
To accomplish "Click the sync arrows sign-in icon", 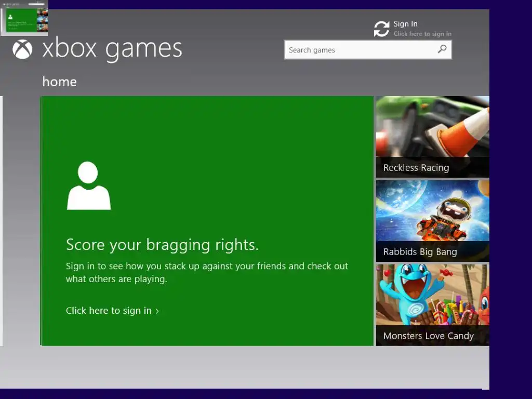I will [382, 29].
